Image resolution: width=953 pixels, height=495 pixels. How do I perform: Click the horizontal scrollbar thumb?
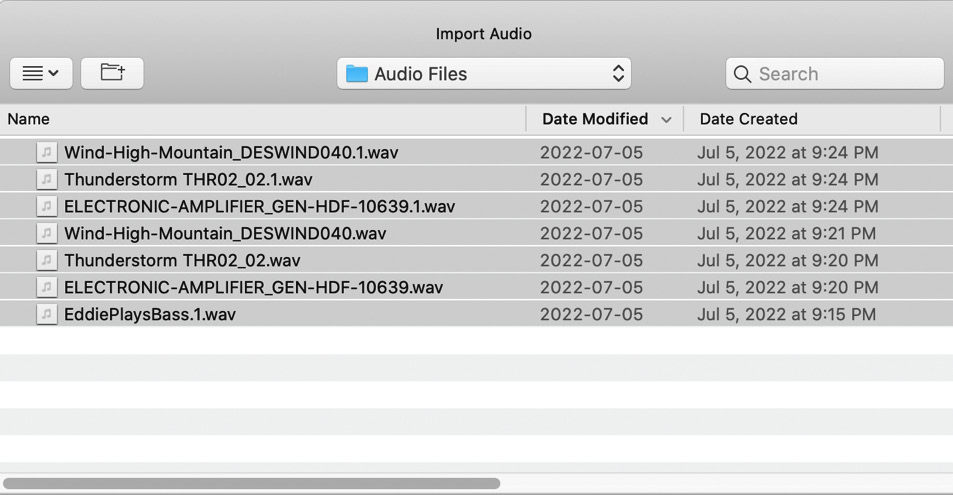[252, 483]
